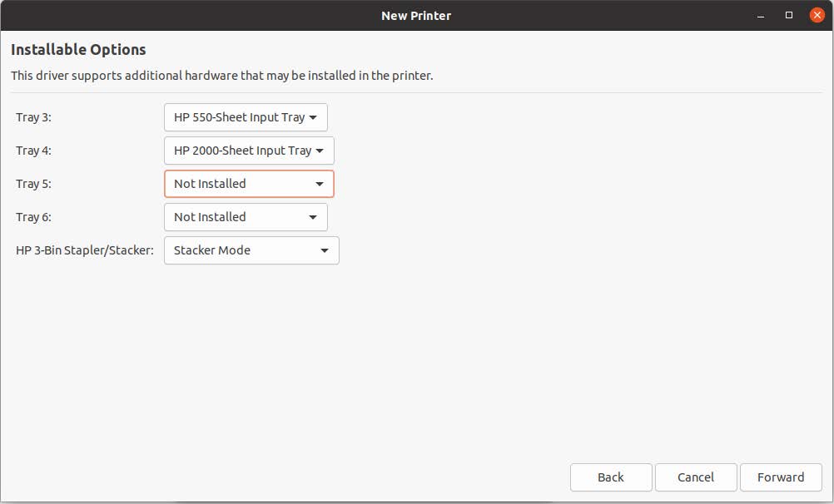Image resolution: width=834 pixels, height=504 pixels.
Task: Click the Installable Options heading
Action: pos(78,50)
